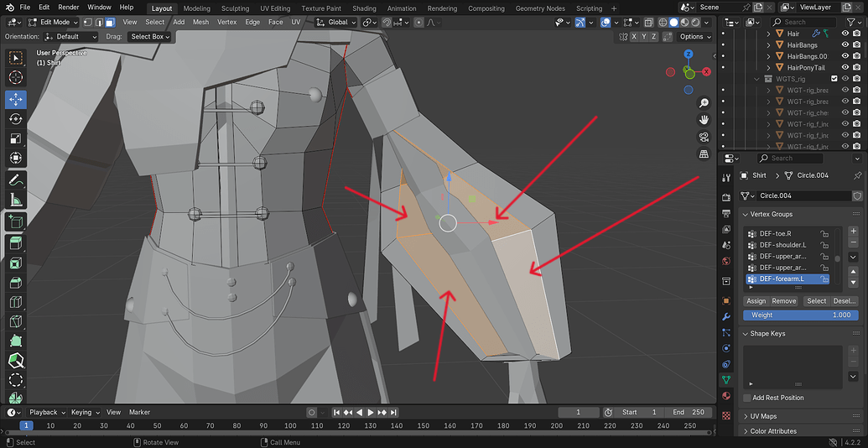
Task: Play the animation forward
Action: click(371, 413)
